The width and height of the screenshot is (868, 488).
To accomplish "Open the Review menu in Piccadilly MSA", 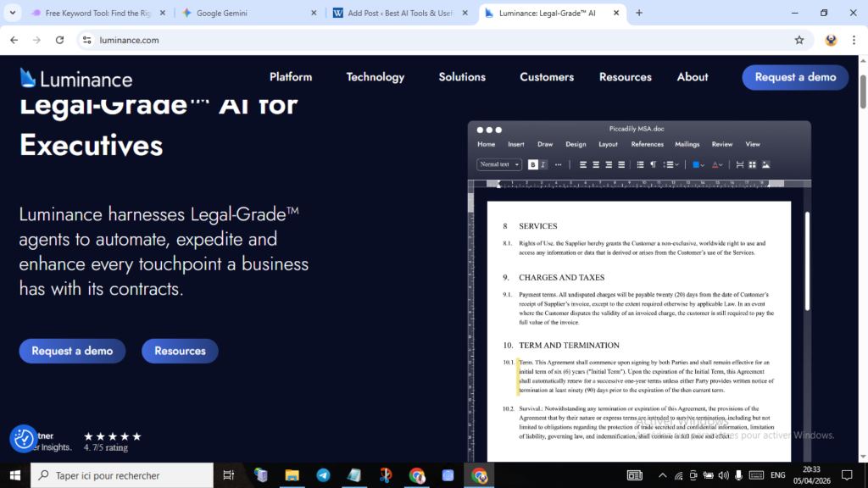I will (722, 144).
